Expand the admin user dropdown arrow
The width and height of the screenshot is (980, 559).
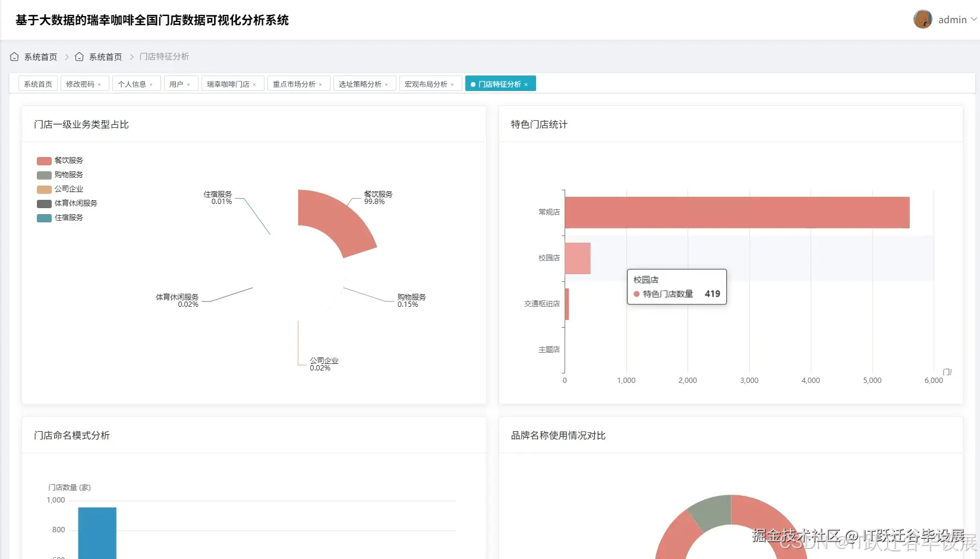(x=973, y=19)
